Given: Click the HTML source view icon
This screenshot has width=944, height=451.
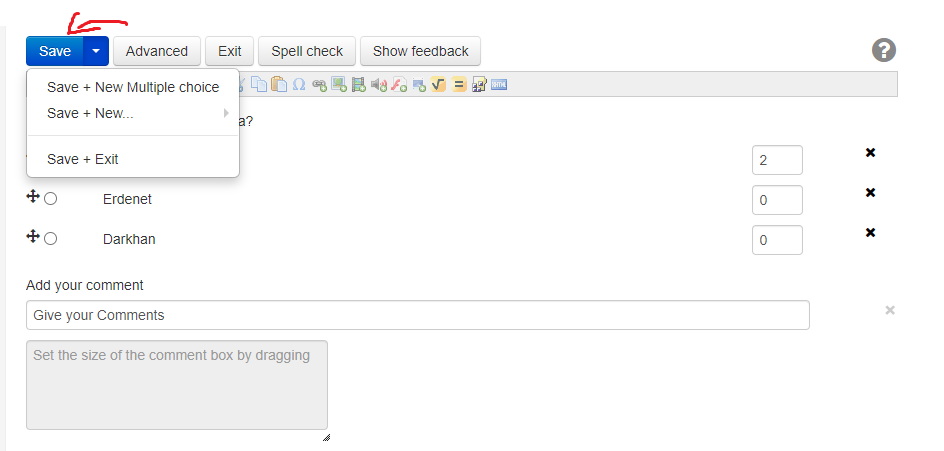Looking at the screenshot, I should pyautogui.click(x=498, y=85).
